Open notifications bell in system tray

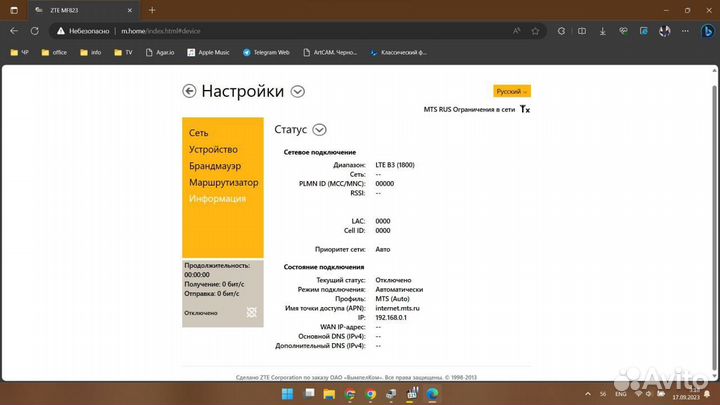click(x=707, y=394)
